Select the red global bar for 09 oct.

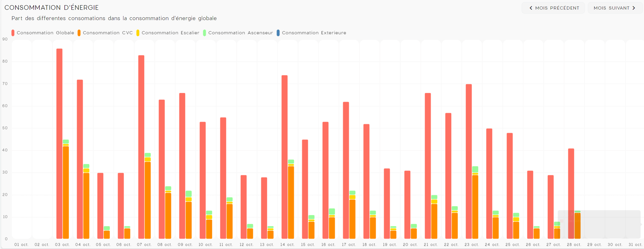pyautogui.click(x=182, y=166)
